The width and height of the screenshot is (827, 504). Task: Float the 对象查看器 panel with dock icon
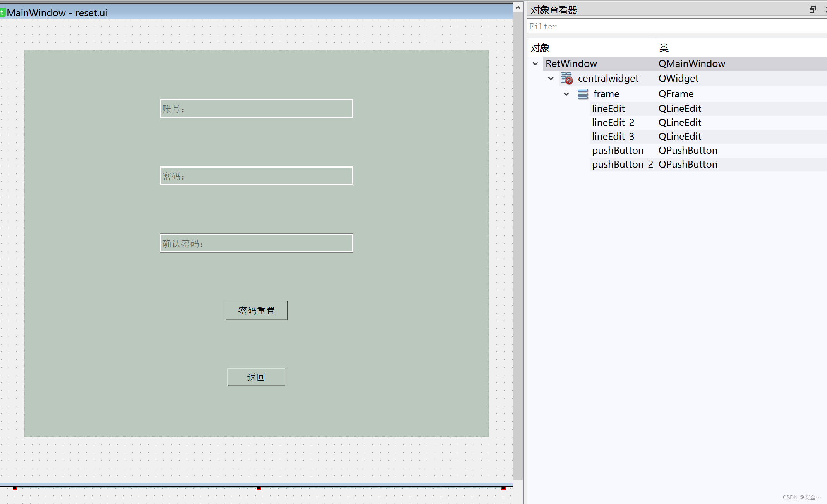813,10
